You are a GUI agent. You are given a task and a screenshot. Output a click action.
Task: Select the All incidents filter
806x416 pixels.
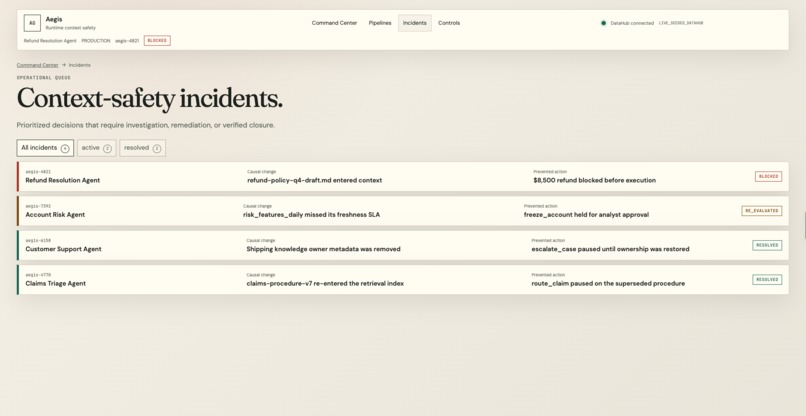click(45, 148)
